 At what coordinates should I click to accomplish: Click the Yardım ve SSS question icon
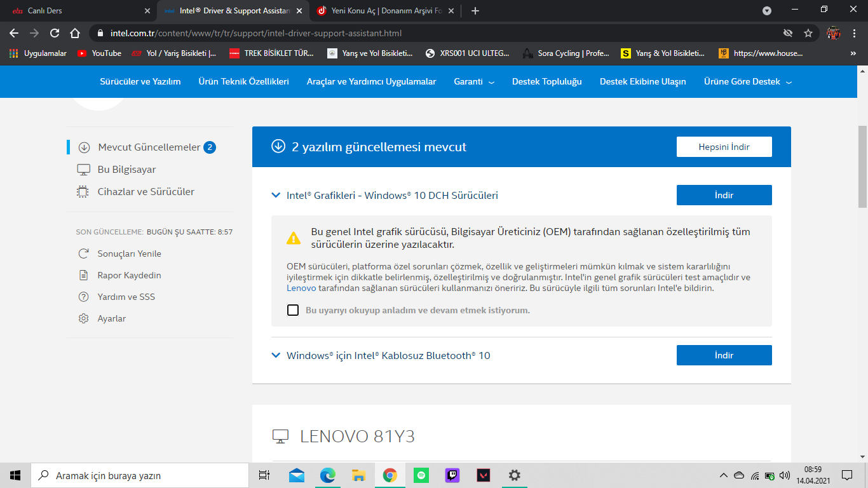[x=83, y=297]
